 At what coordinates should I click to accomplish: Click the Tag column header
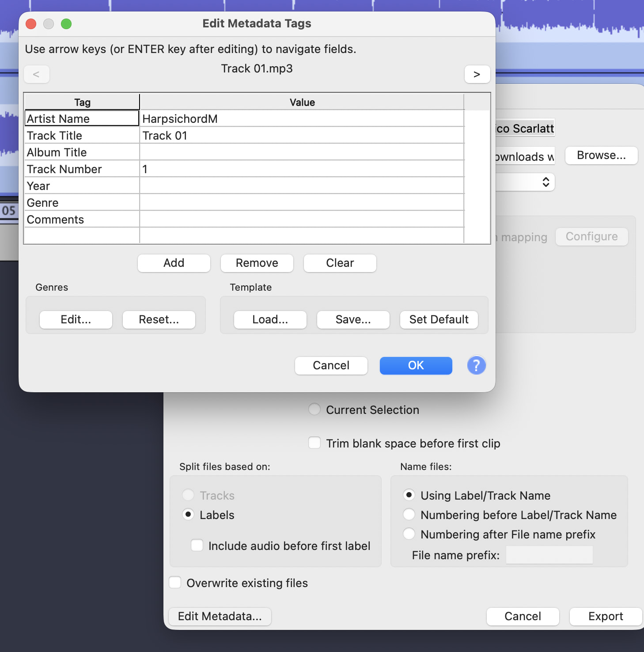point(82,102)
